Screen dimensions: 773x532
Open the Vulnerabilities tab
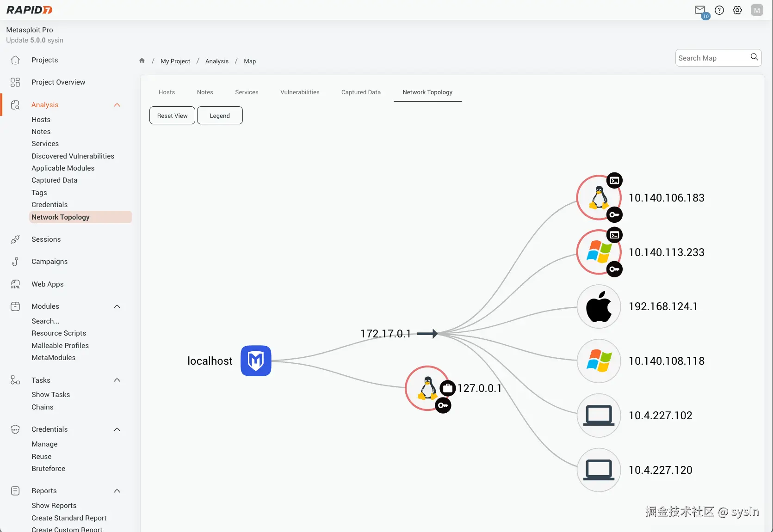point(299,92)
